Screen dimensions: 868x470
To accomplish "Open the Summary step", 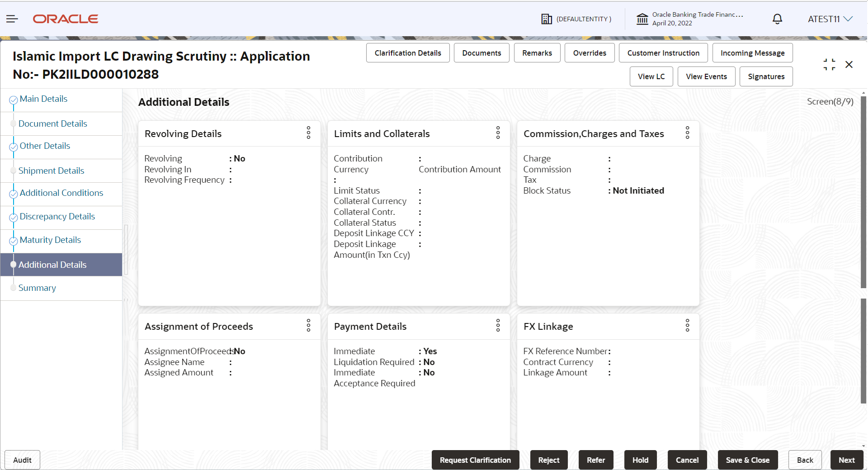I will click(x=37, y=288).
